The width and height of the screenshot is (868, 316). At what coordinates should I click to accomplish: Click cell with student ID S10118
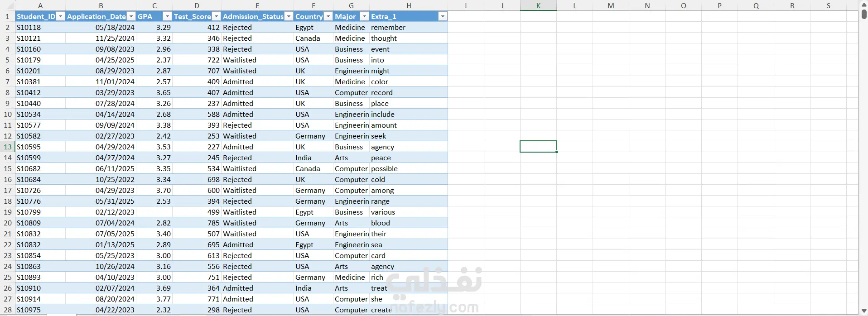coord(40,27)
